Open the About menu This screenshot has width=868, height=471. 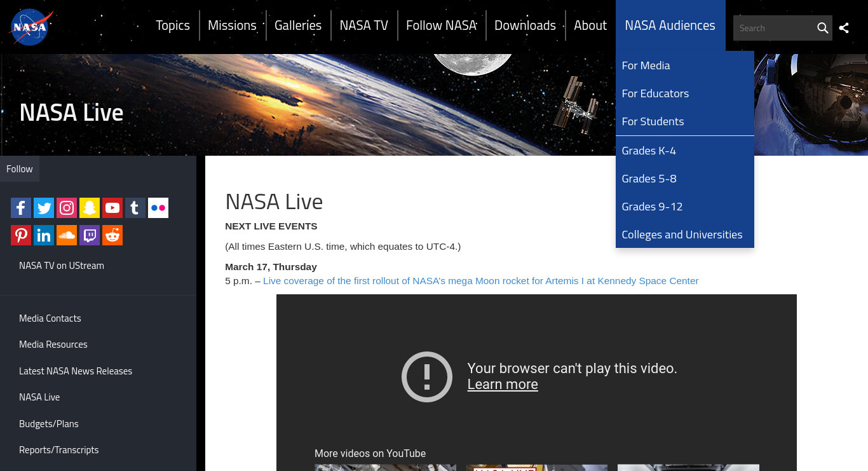pyautogui.click(x=590, y=25)
